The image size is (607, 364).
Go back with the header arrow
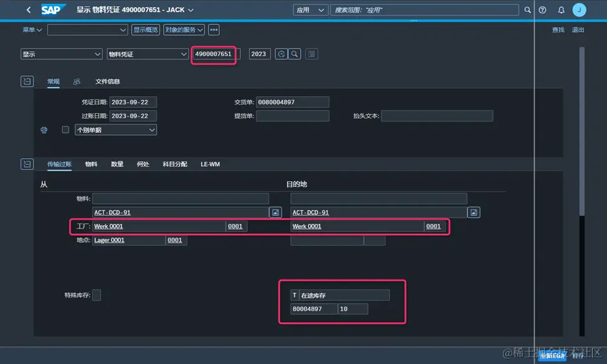pos(29,10)
